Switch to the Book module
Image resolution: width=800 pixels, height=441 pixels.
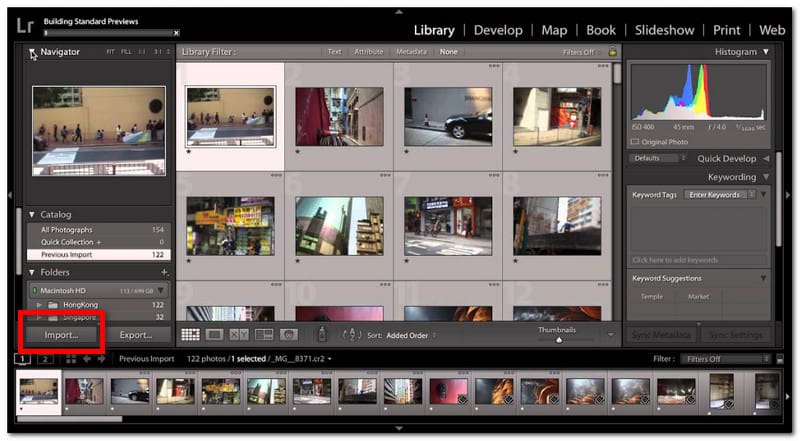point(601,30)
